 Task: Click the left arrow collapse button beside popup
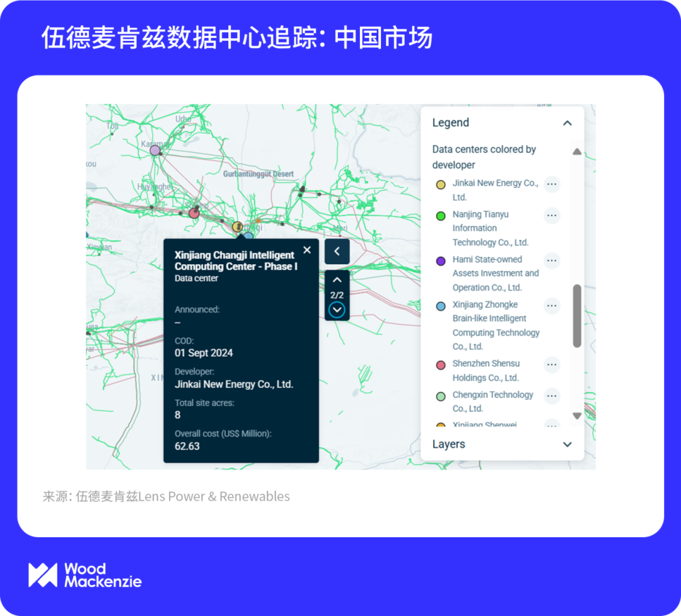click(337, 252)
